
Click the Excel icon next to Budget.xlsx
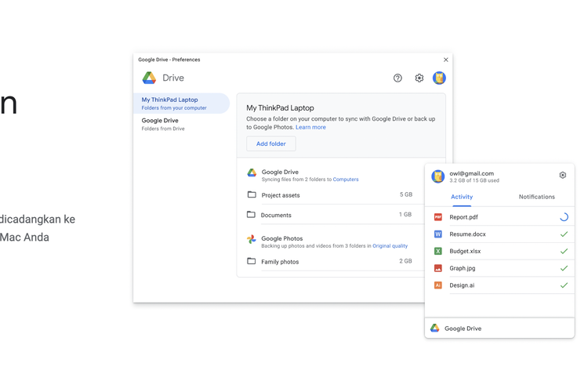[438, 252]
